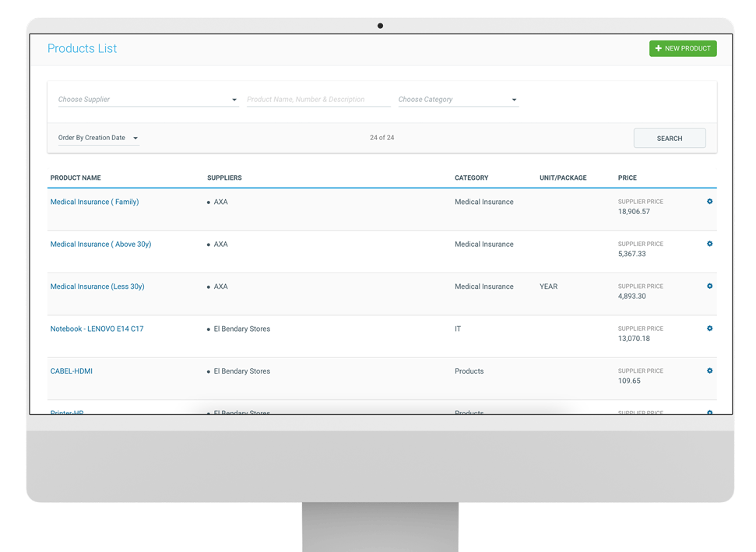
Task: Open Medical Insurance (Family) product link
Action: pos(94,202)
